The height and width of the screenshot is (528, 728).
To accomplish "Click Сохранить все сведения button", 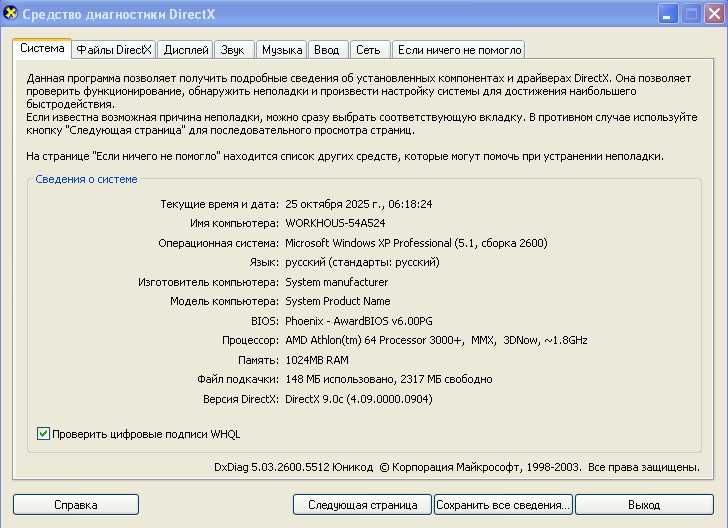I will click(x=503, y=505).
